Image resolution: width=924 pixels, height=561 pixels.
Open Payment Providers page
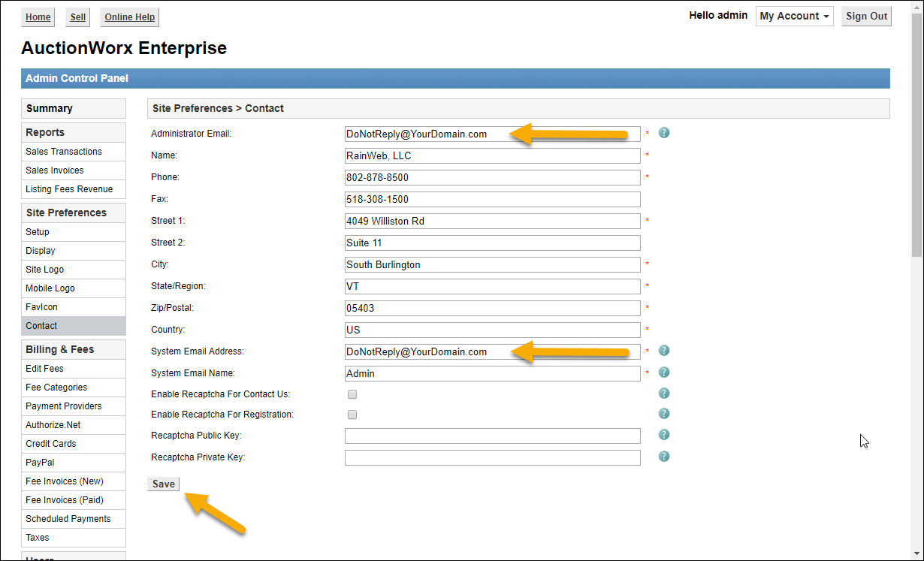pyautogui.click(x=74, y=406)
